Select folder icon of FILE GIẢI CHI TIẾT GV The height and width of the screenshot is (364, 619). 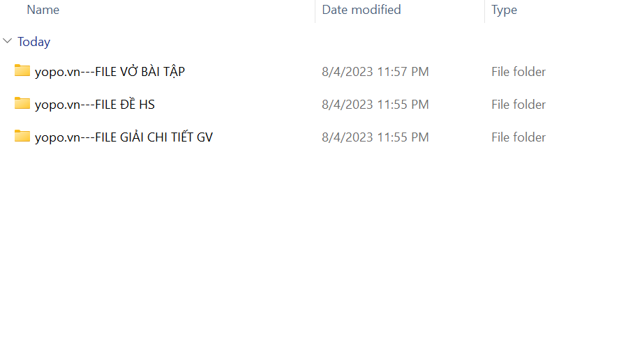coord(22,136)
